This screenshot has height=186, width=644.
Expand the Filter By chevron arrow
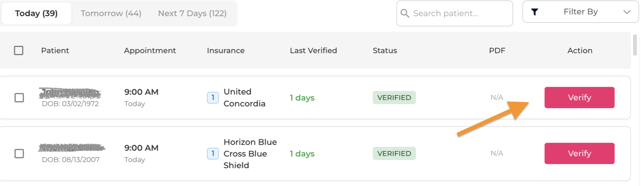coord(627,12)
